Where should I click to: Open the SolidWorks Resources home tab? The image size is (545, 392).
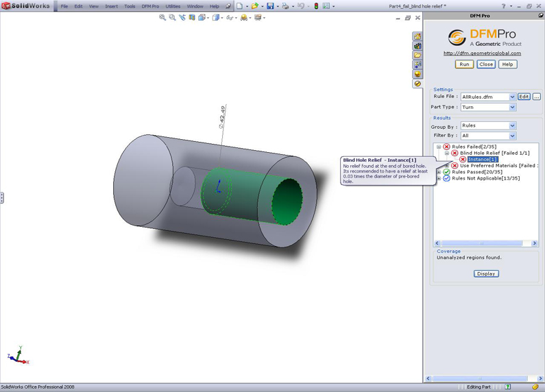(417, 36)
